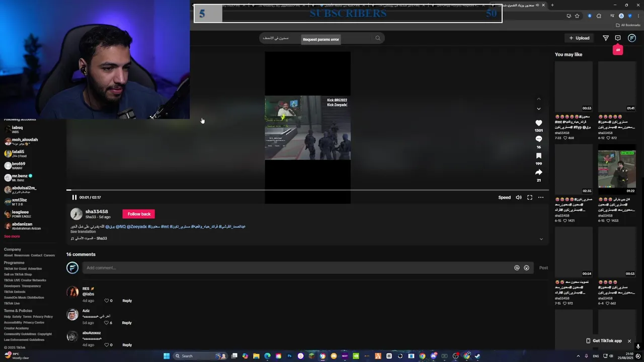
Task: Seek on the video progress bar
Action: click(x=307, y=190)
